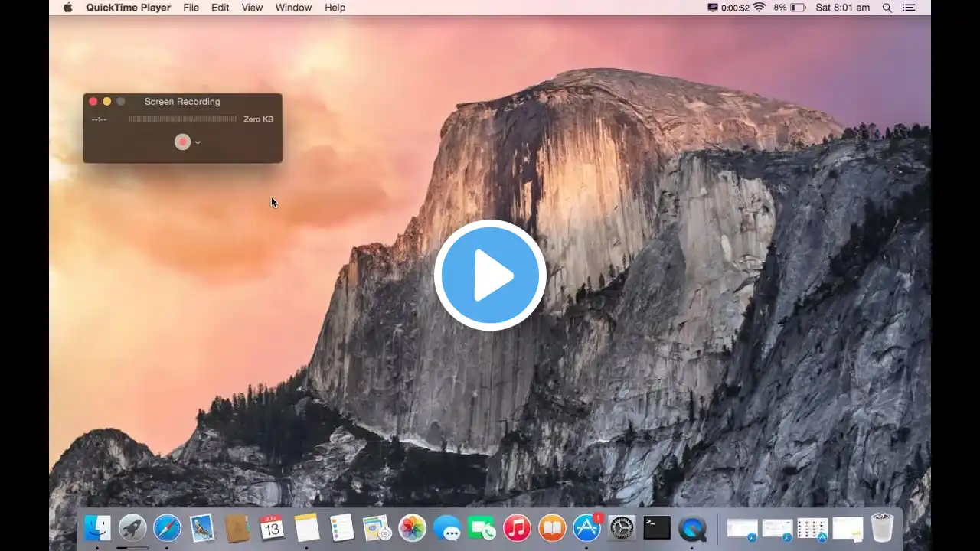Open Photos app in the Dock
This screenshot has width=980, height=551.
(x=412, y=528)
